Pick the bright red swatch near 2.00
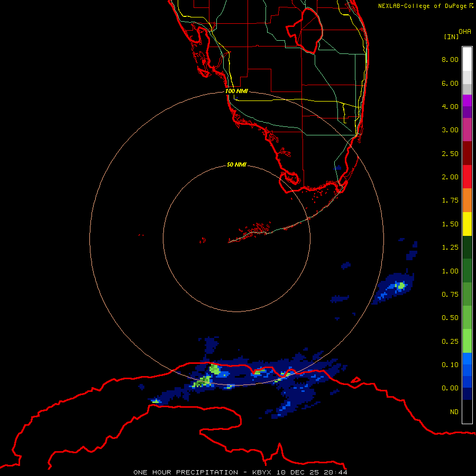The width and height of the screenshot is (476, 476). click(x=467, y=177)
